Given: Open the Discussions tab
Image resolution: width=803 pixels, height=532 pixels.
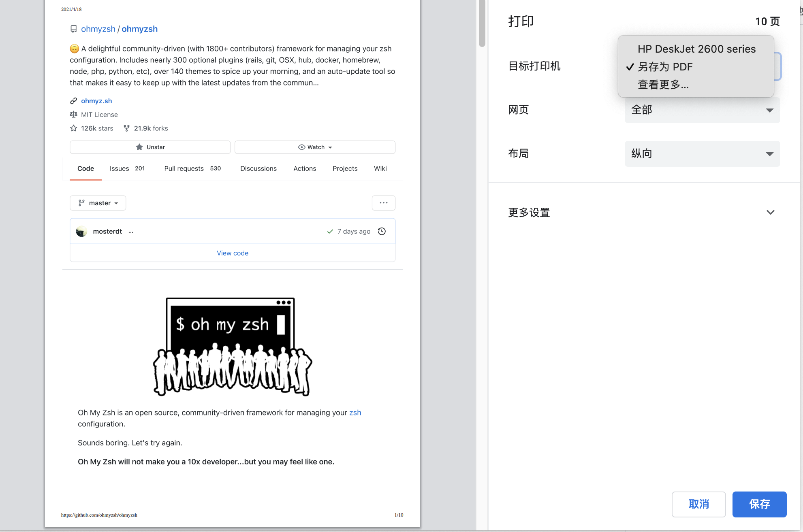Looking at the screenshot, I should pos(258,168).
